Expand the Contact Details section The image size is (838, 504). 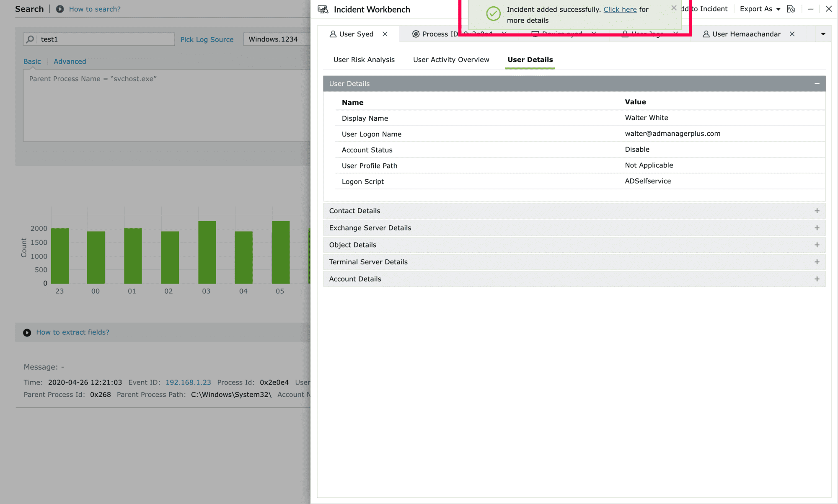pos(817,211)
